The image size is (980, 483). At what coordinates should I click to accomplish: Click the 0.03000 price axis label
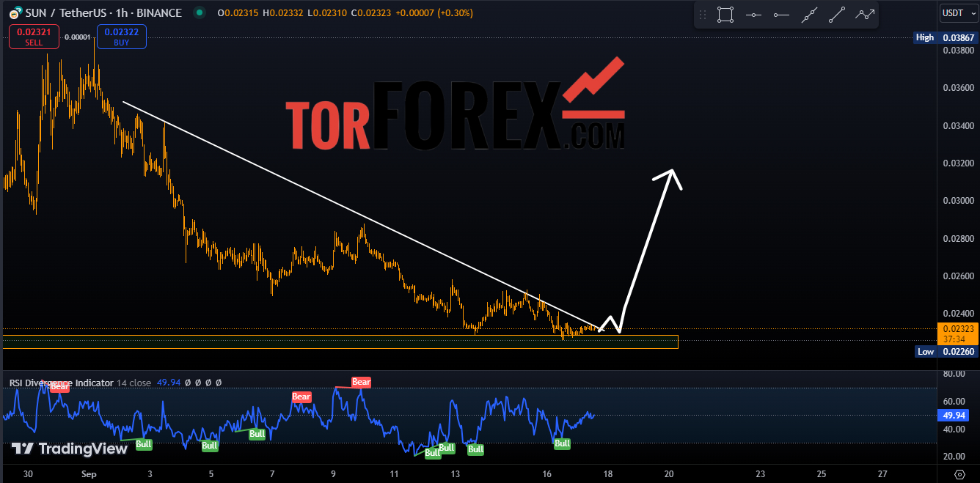tap(958, 201)
